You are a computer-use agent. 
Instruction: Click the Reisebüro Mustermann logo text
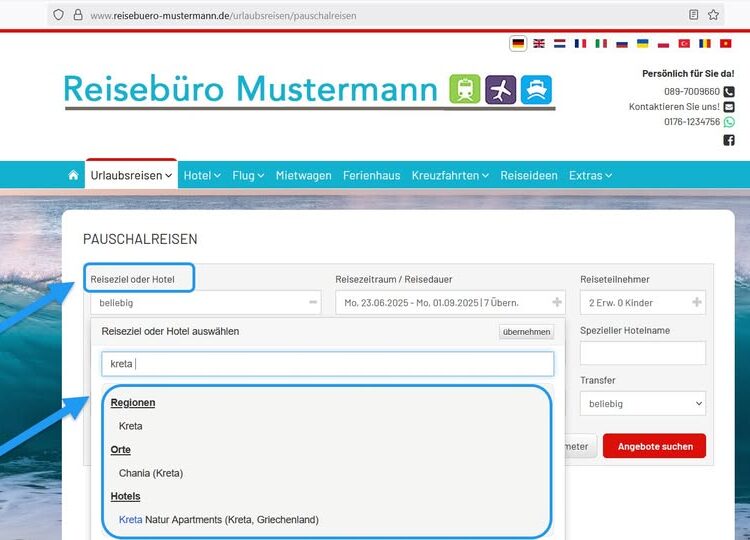pyautogui.click(x=251, y=89)
